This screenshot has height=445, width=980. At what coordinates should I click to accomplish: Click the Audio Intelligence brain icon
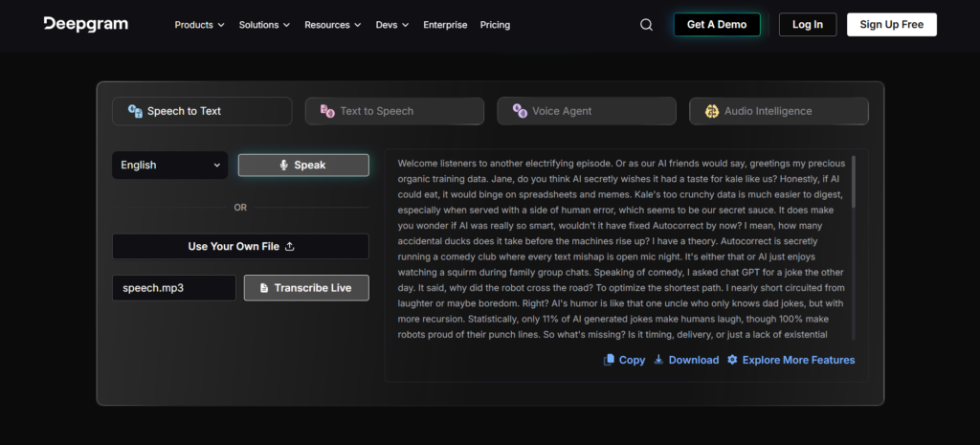click(711, 112)
